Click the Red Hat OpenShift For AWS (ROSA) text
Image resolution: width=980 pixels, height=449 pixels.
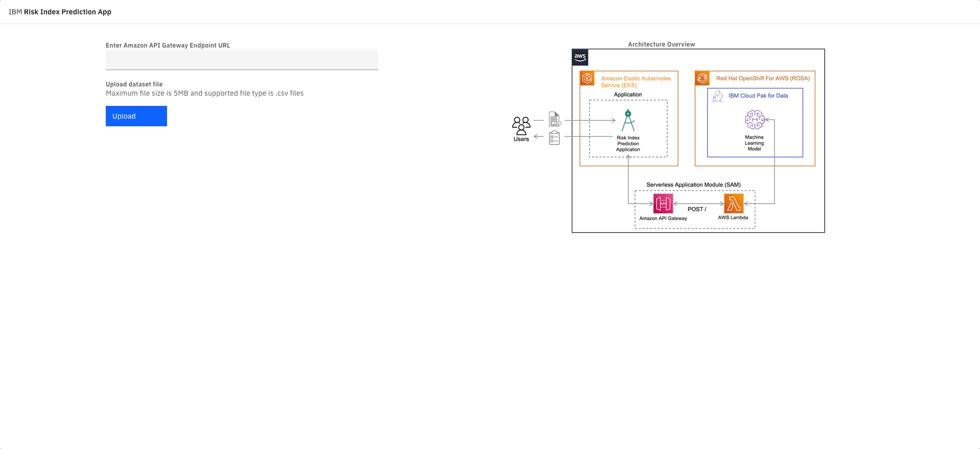point(763,78)
